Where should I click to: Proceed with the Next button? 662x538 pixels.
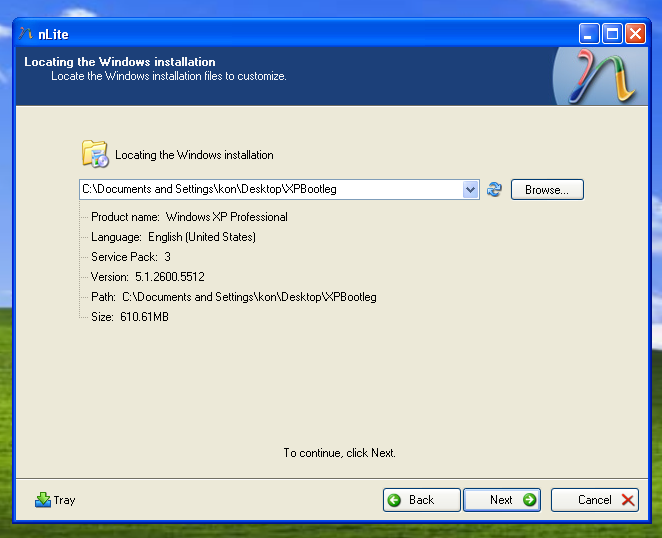coord(502,500)
